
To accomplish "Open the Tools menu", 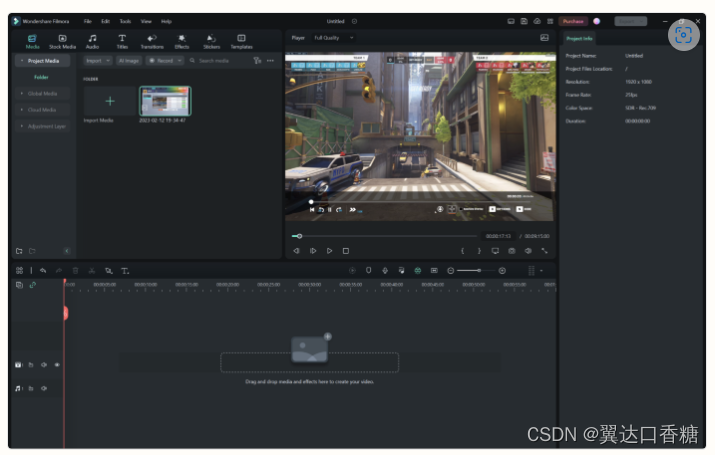I will [x=125, y=21].
